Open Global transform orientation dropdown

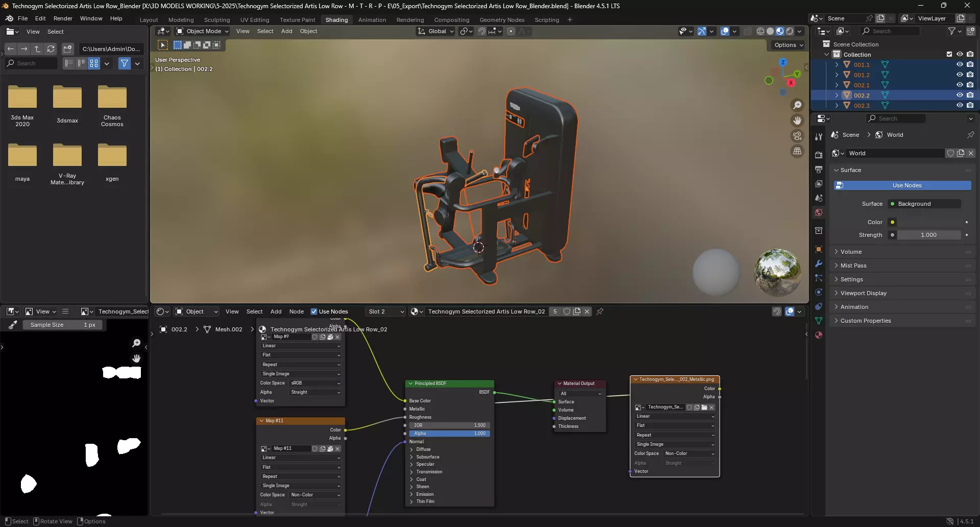tap(435, 31)
